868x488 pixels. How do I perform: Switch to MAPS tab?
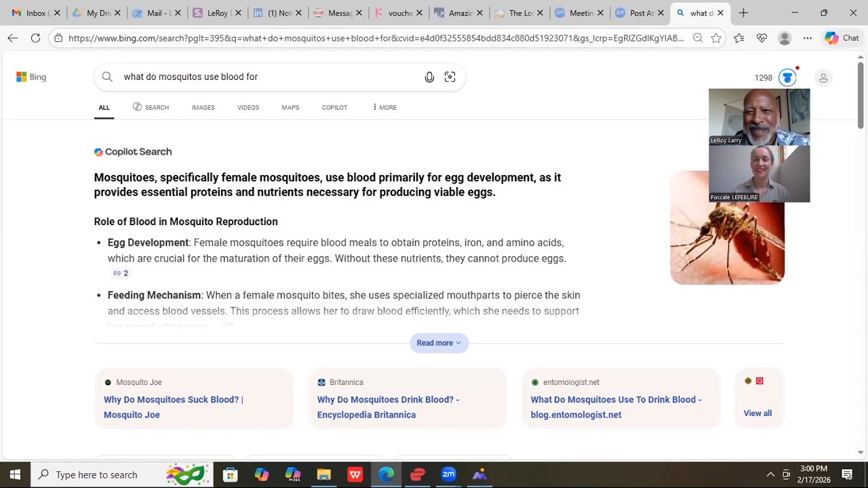click(x=290, y=107)
